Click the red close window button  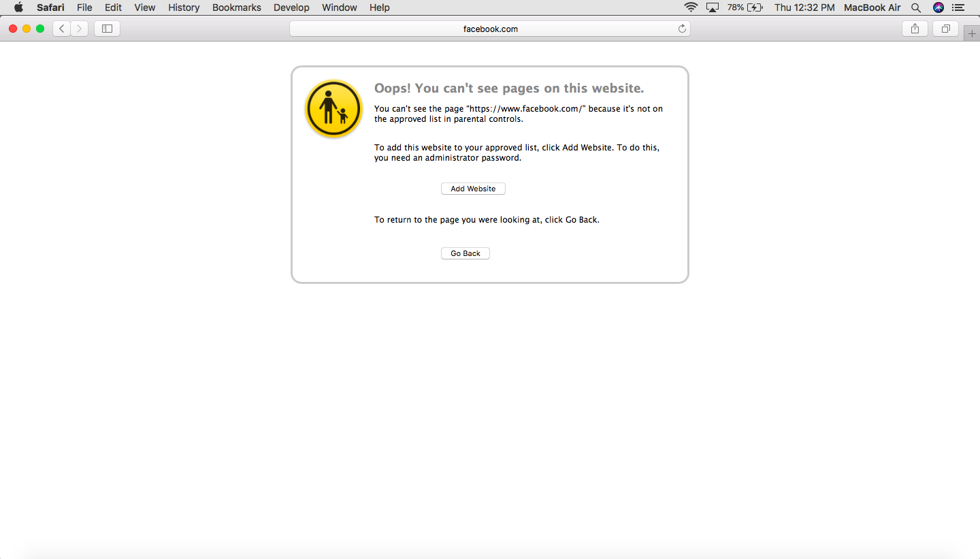13,29
